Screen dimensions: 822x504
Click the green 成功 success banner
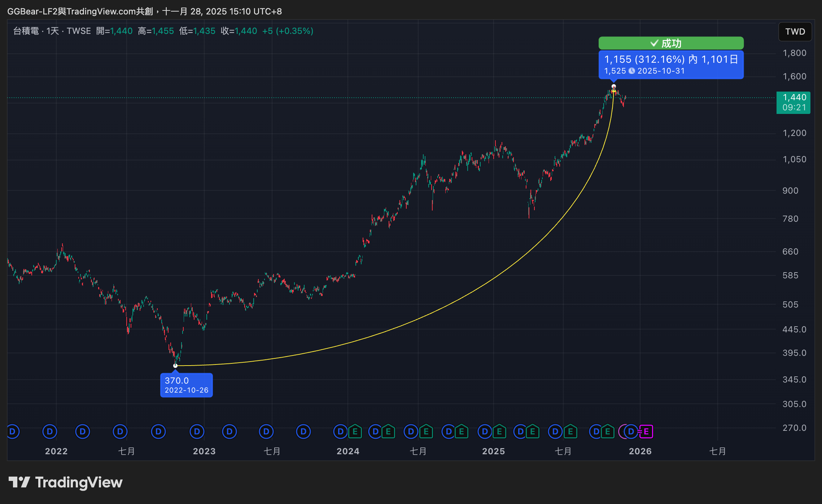tap(671, 43)
